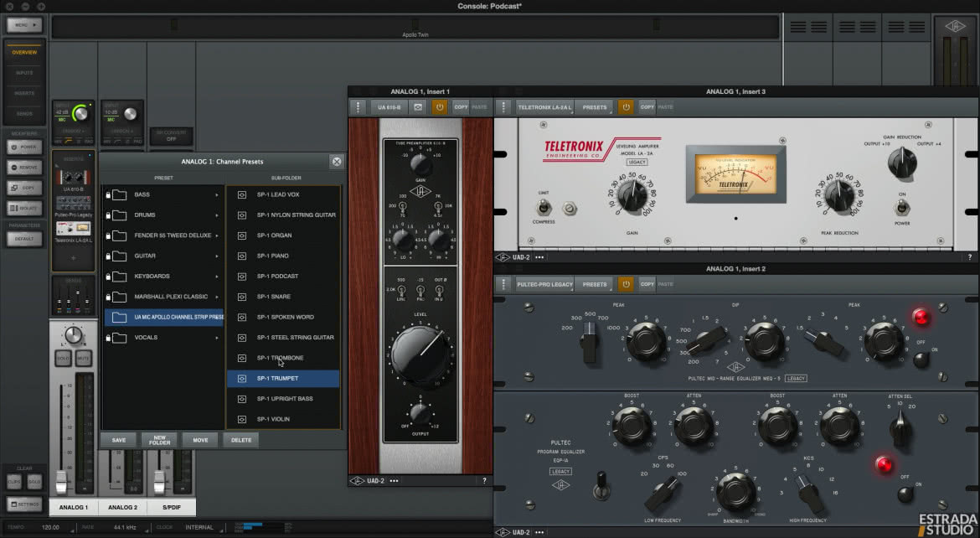Mute the ANALOG 1 channel

click(x=83, y=359)
